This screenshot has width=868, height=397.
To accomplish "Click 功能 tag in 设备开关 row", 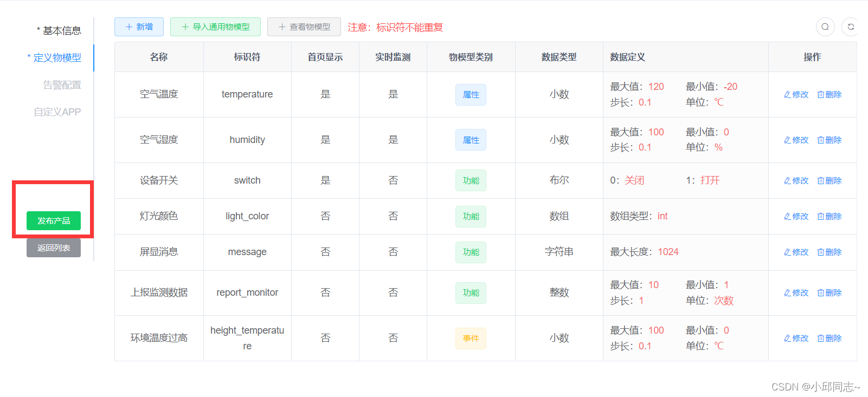I will pos(471,180).
